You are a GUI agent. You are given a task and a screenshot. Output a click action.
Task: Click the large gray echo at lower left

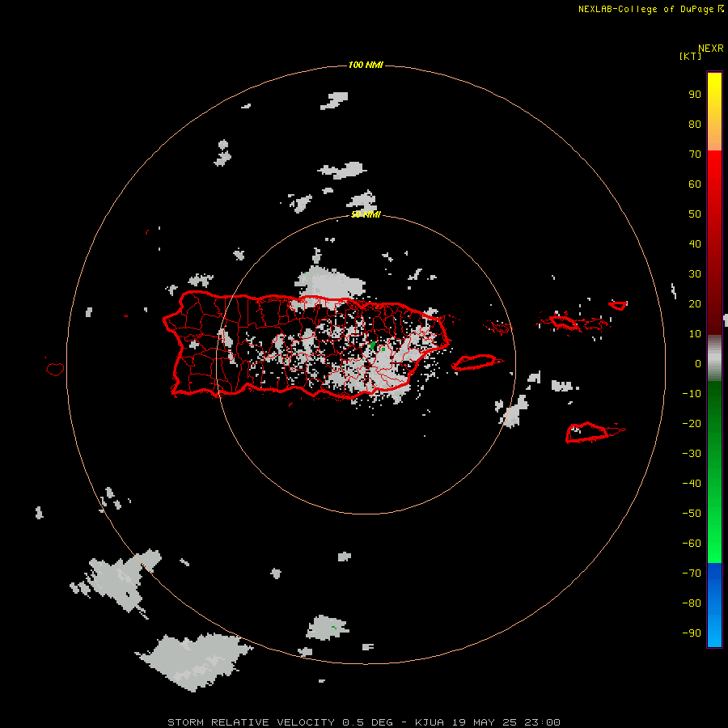(195, 662)
